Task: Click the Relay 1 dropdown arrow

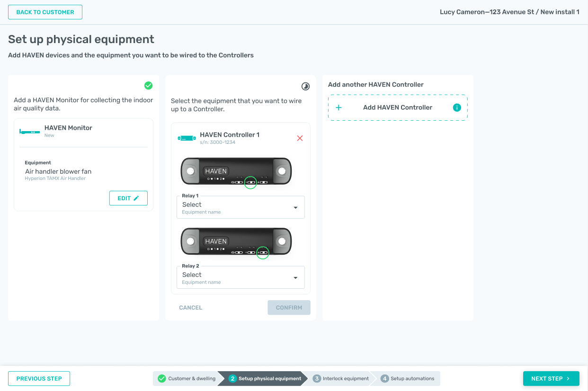Action: point(296,208)
